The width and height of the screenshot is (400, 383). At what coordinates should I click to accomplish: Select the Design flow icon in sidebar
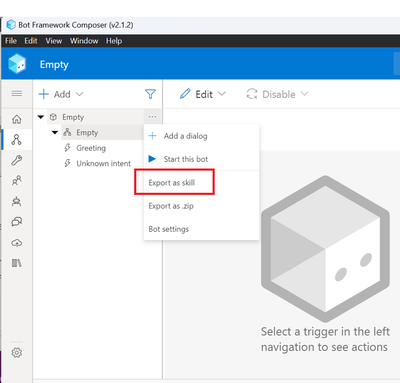tap(17, 140)
